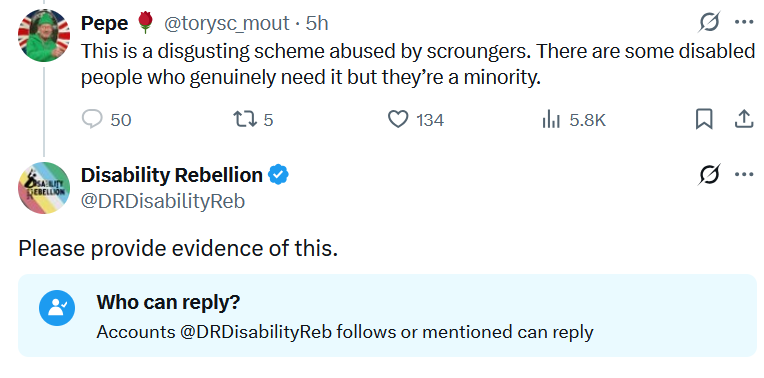The width and height of the screenshot is (764, 378).
Task: Visit the @DRDisabilityReb handle under display name
Action: (x=163, y=201)
